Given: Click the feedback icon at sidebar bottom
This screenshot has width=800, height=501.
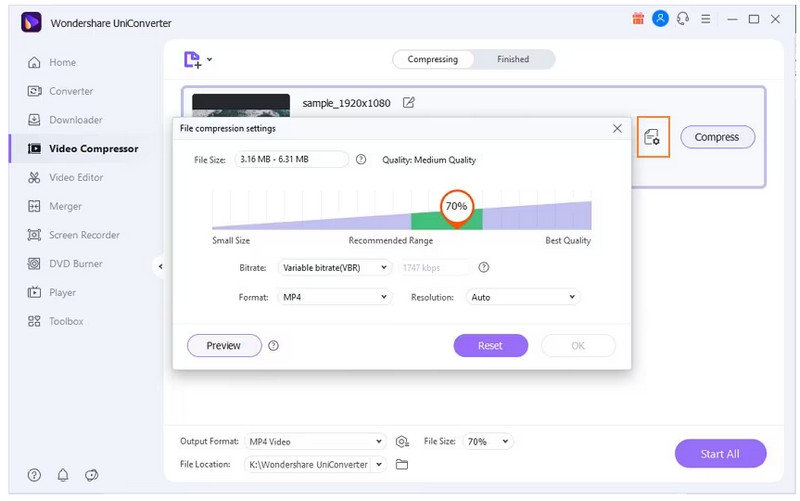Looking at the screenshot, I should click(x=92, y=475).
